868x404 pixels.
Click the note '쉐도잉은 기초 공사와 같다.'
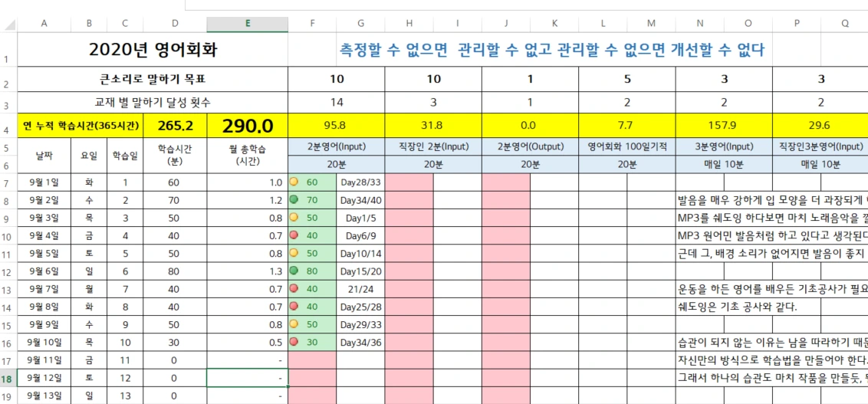coord(738,307)
